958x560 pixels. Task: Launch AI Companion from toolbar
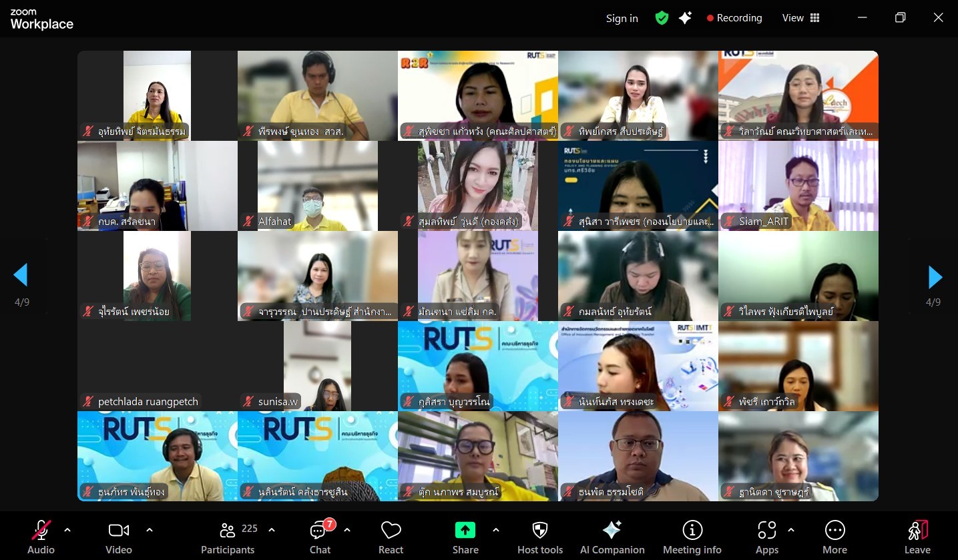[x=612, y=537]
